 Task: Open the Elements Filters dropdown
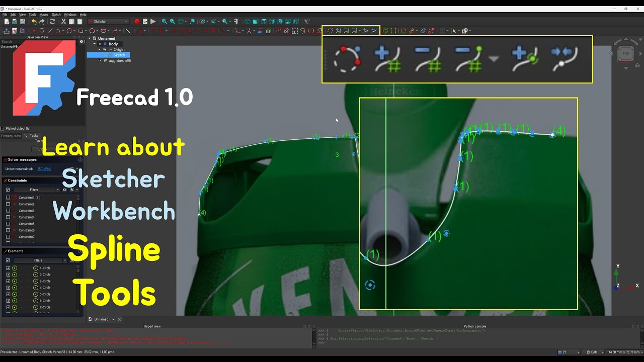coord(40,260)
